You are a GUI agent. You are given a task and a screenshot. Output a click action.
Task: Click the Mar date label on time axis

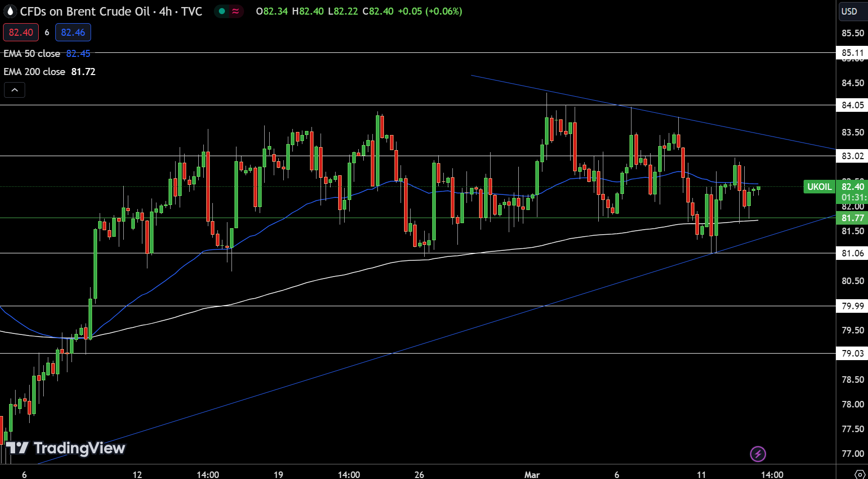532,474
